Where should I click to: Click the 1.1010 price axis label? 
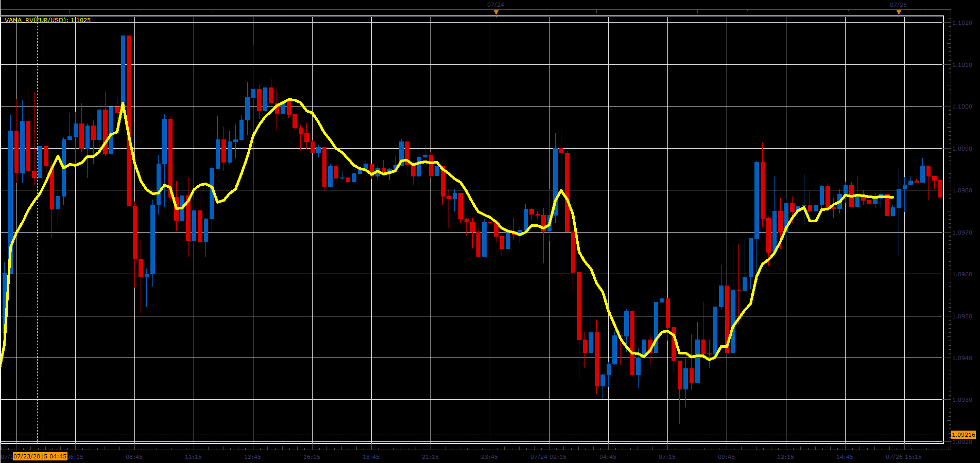(x=962, y=65)
